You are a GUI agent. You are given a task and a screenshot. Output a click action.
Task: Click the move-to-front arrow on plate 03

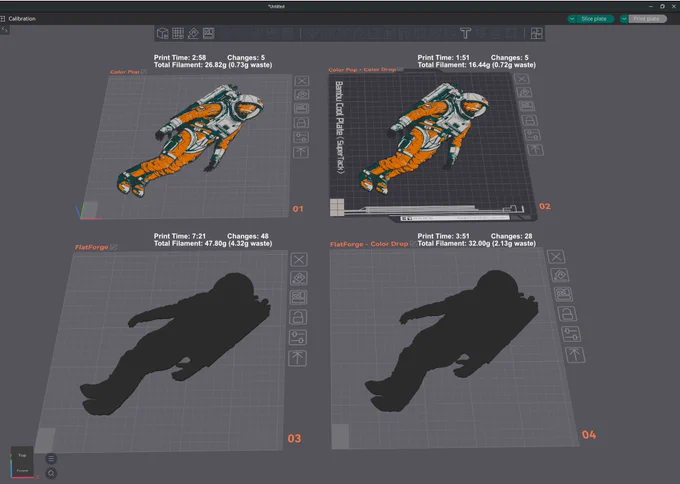298,358
